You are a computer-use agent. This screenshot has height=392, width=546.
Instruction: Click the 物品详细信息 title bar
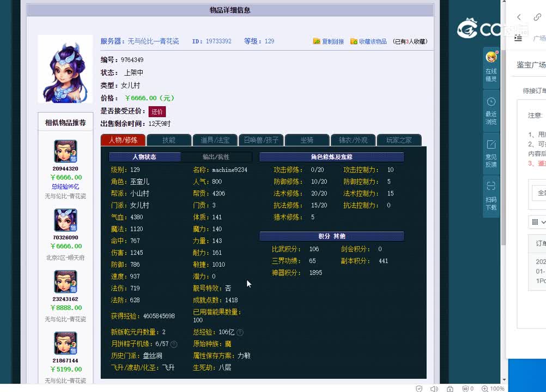[x=230, y=10]
